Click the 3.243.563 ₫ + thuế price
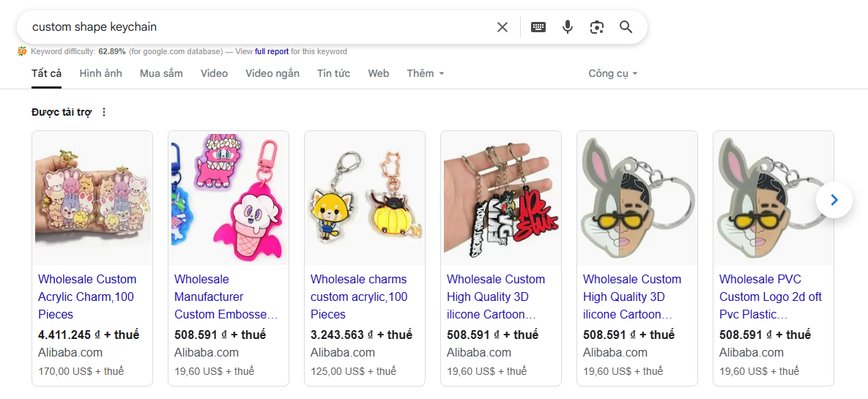The height and width of the screenshot is (399, 868). (361, 335)
